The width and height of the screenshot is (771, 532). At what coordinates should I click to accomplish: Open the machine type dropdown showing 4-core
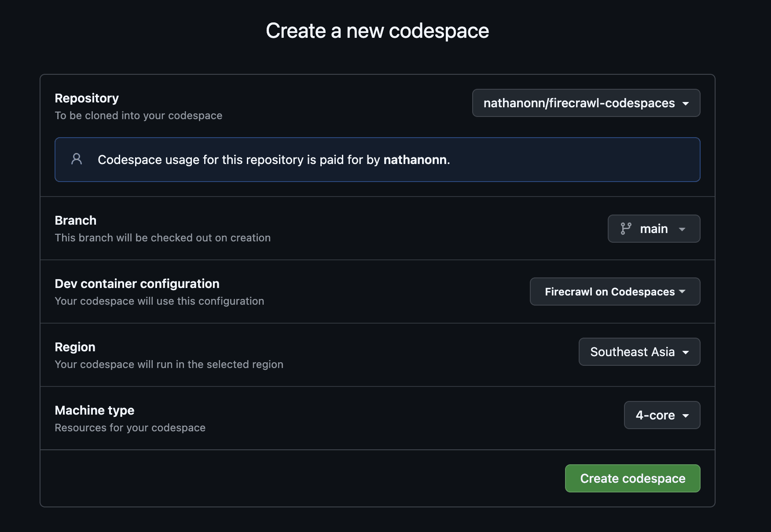pos(662,415)
